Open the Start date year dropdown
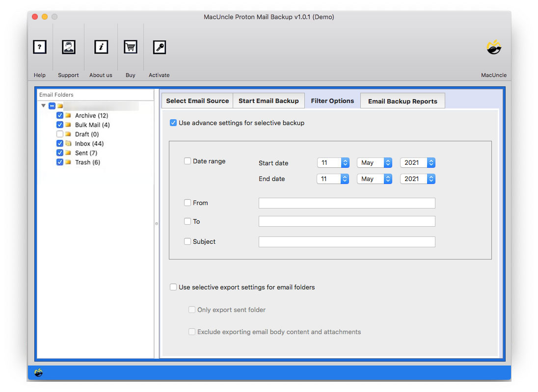The width and height of the screenshot is (538, 392). [418, 162]
